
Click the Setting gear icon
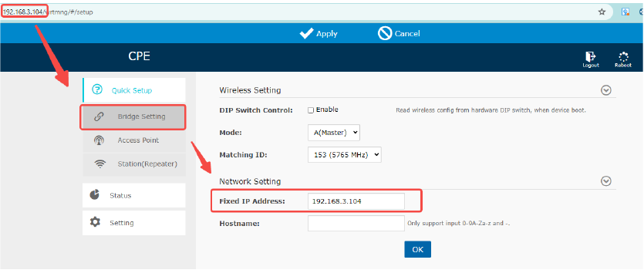[95, 222]
